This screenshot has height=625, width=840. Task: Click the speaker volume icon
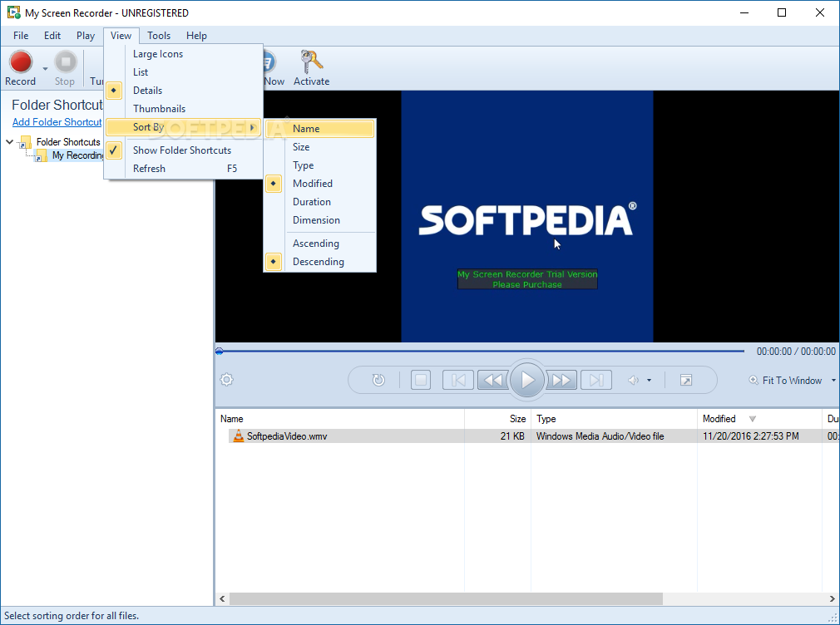(633, 381)
